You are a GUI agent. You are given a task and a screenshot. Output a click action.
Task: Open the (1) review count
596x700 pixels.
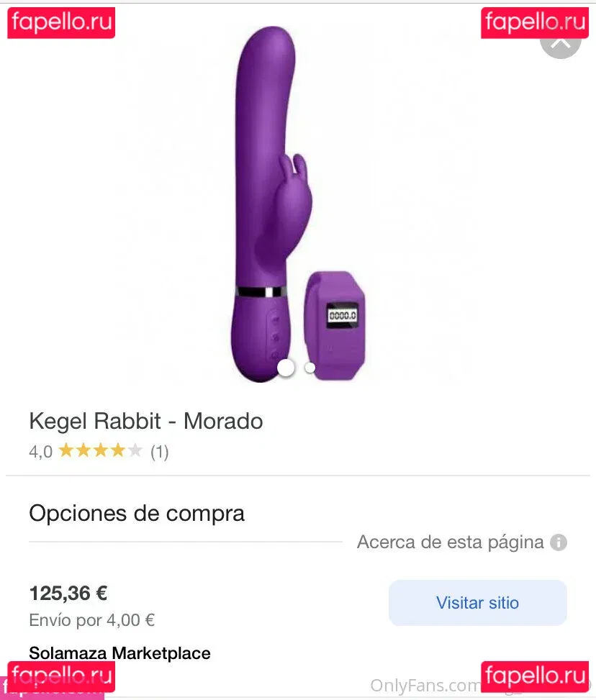click(160, 452)
